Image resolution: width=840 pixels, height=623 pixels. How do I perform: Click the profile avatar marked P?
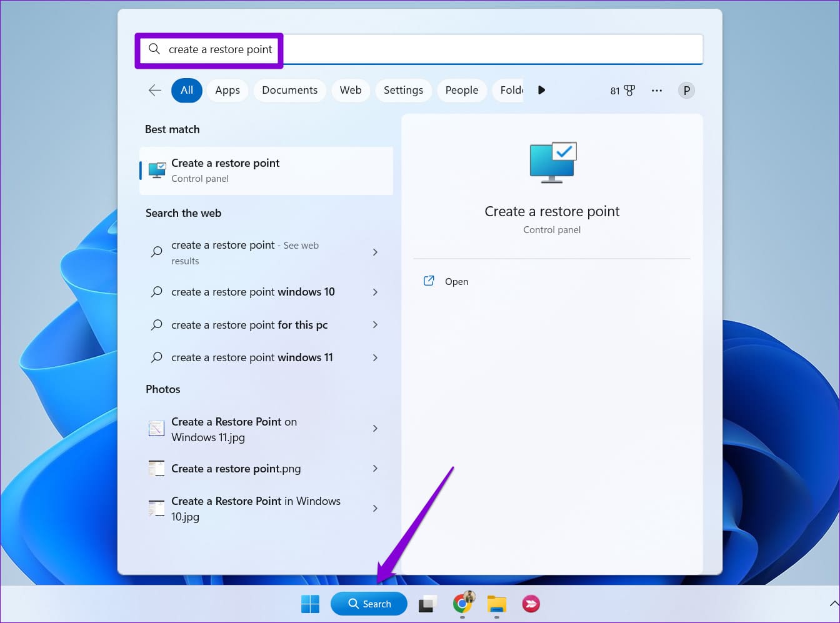pos(686,90)
